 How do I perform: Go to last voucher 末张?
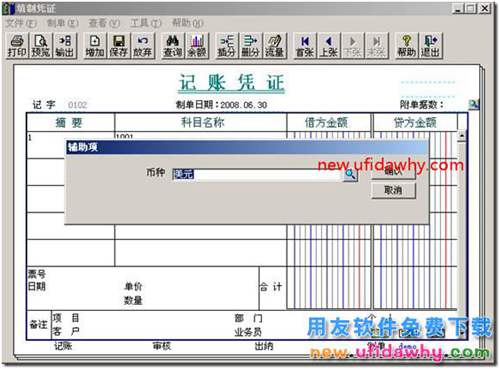pyautogui.click(x=376, y=46)
